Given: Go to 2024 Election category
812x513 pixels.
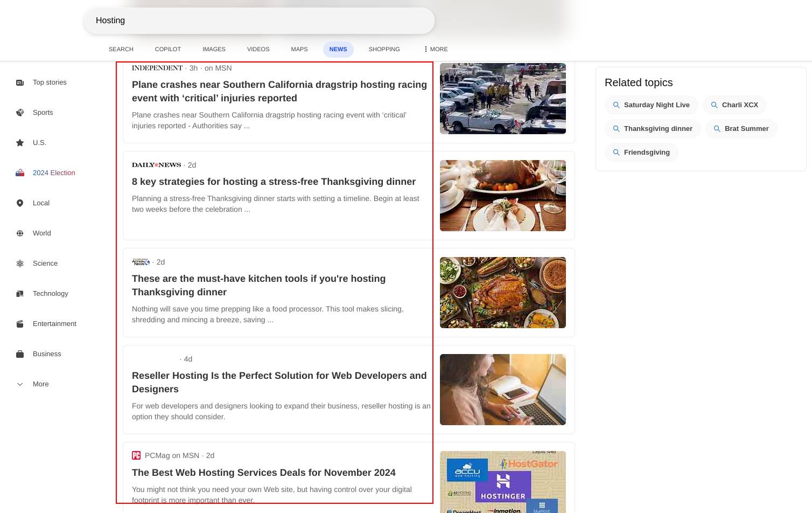Looking at the screenshot, I should coord(54,173).
